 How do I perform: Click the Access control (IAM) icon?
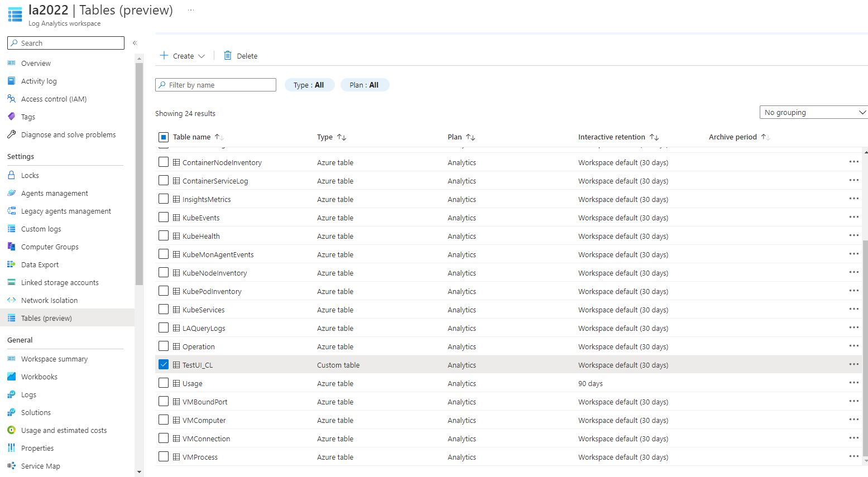click(x=11, y=99)
